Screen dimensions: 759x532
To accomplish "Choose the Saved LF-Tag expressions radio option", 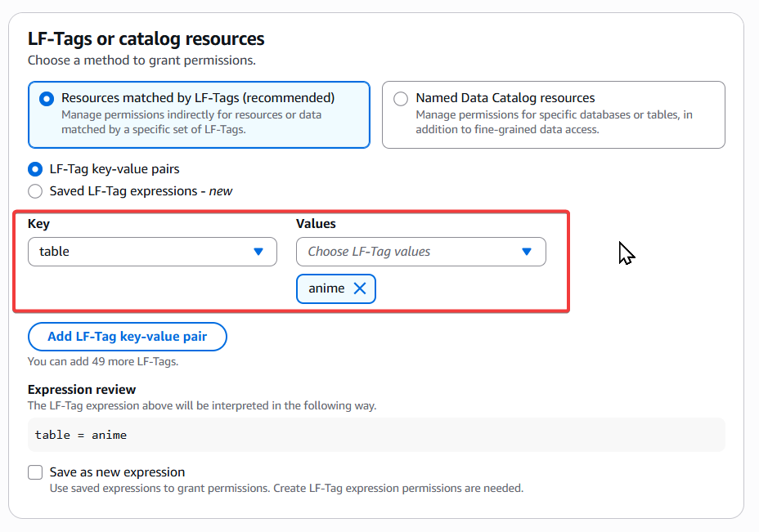I will coord(35,190).
